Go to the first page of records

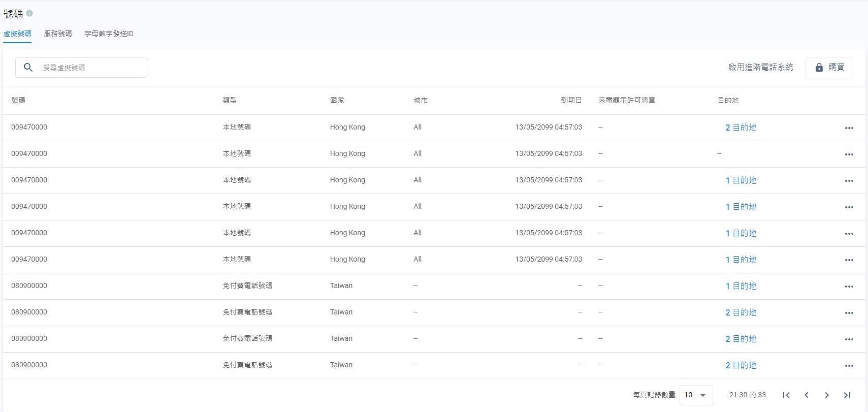point(786,395)
